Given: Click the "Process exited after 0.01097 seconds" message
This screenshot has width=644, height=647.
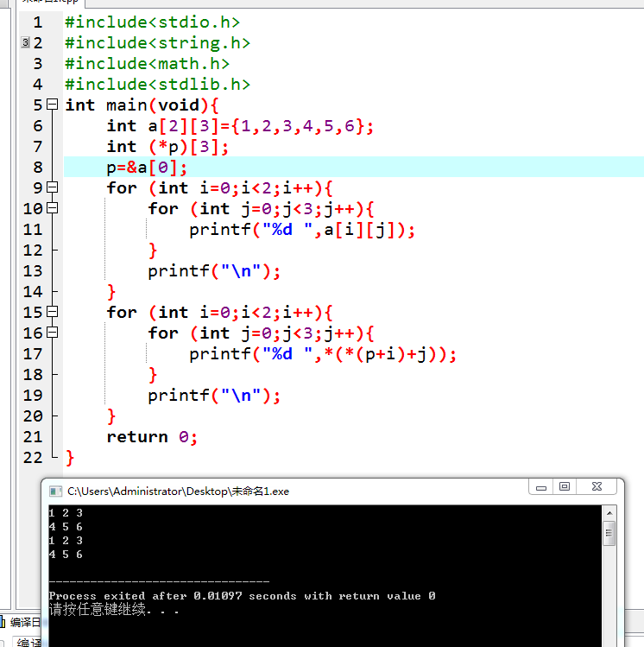Looking at the screenshot, I should (242, 596).
